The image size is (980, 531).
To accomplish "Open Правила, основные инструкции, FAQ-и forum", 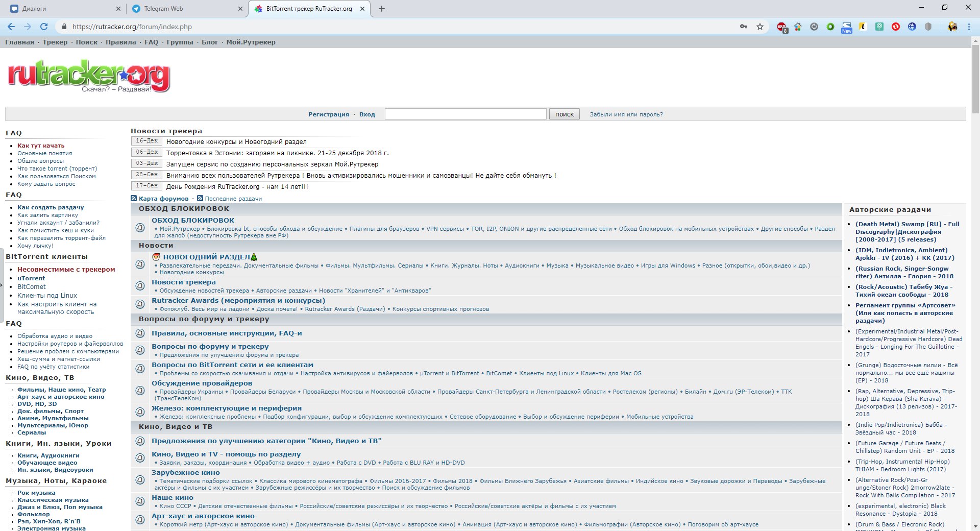I will point(227,333).
